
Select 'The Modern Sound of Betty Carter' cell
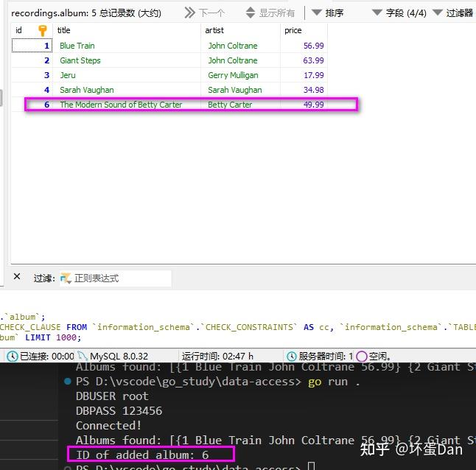(x=127, y=105)
